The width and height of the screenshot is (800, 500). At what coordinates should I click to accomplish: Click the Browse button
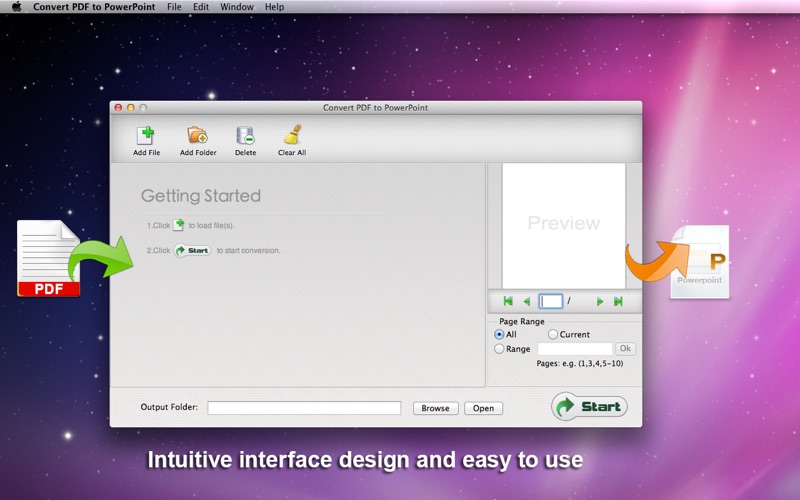pyautogui.click(x=435, y=408)
